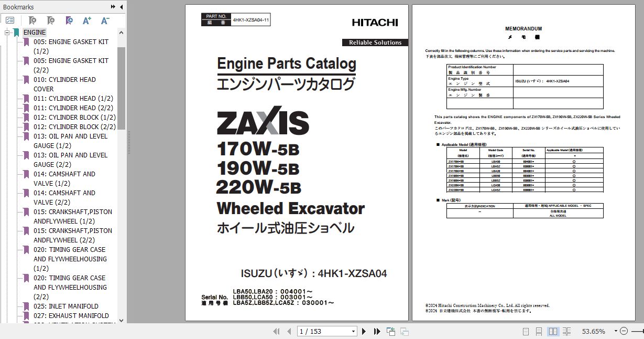Image resolution: width=644 pixels, height=339 pixels.
Task: Open bookmark 014: CAMSHAFT AND VALVE (1/2)
Action: tap(65, 179)
